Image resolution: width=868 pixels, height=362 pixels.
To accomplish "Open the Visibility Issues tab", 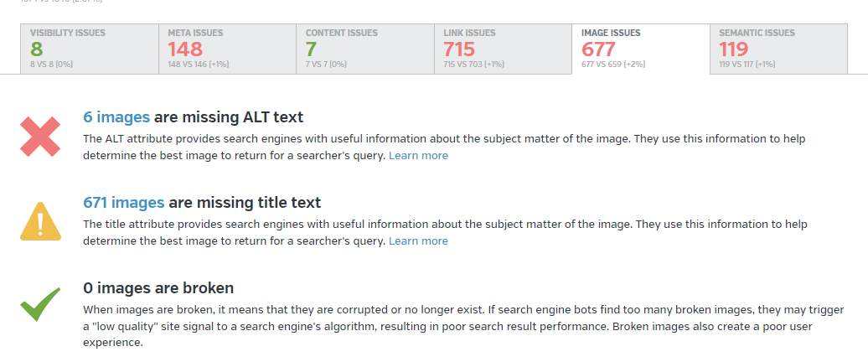I will point(89,49).
